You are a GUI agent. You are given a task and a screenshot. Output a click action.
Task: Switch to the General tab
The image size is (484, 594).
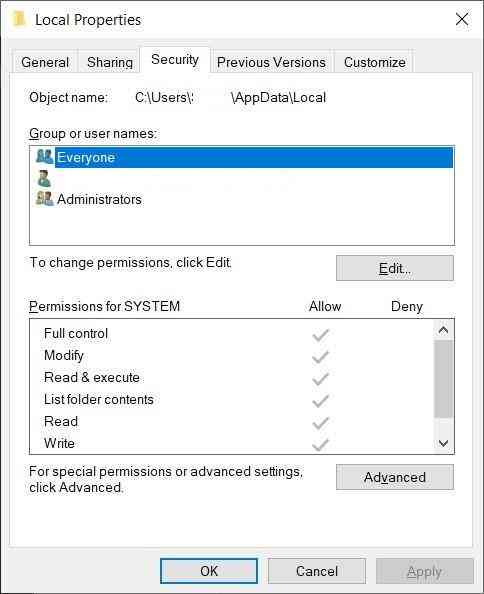(x=45, y=62)
